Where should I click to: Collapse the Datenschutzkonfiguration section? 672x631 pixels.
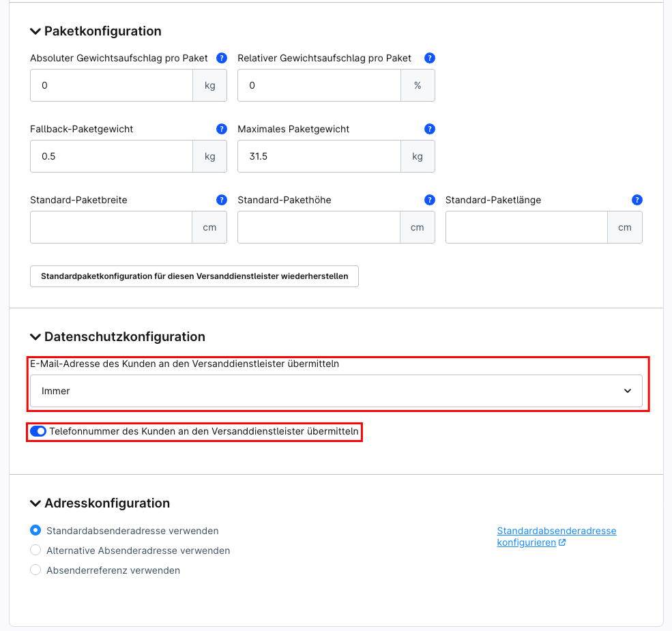point(35,336)
